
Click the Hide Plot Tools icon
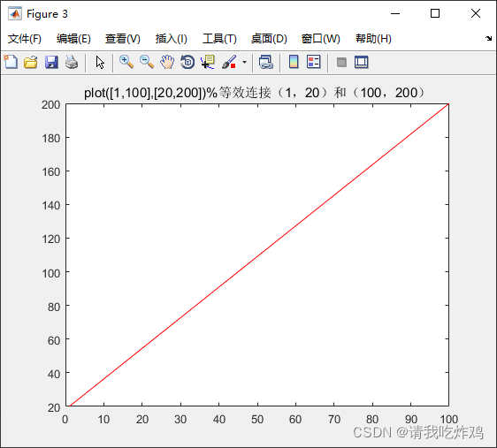click(x=341, y=62)
